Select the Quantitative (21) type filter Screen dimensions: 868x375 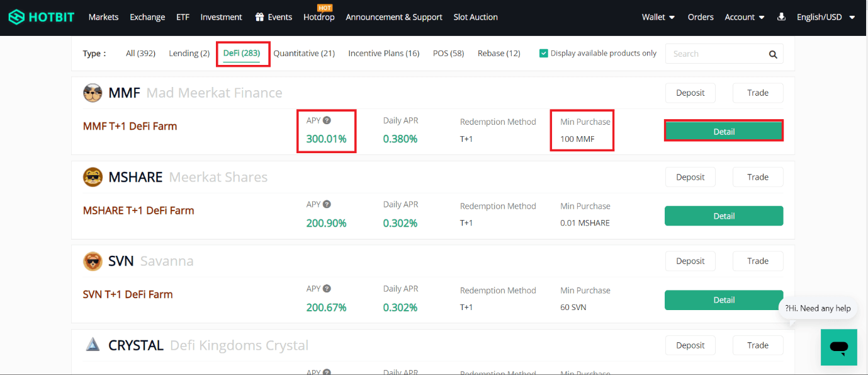[x=304, y=54]
